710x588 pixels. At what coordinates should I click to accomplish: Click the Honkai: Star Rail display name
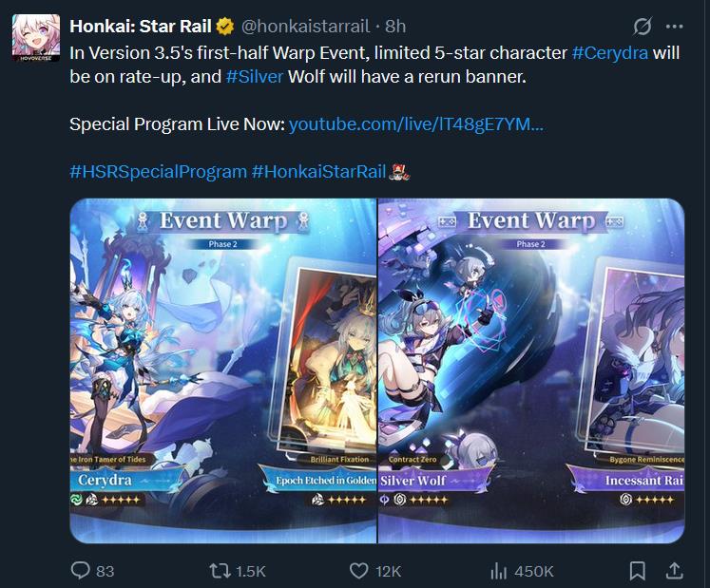click(x=141, y=27)
